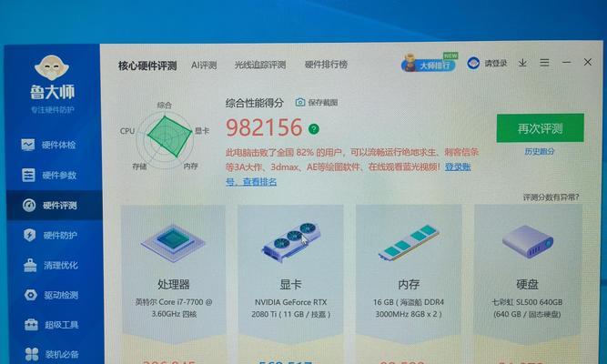Image resolution: width=607 pixels, height=364 pixels.
Task: Click the 装机必备 clover icon
Action: tap(32, 354)
